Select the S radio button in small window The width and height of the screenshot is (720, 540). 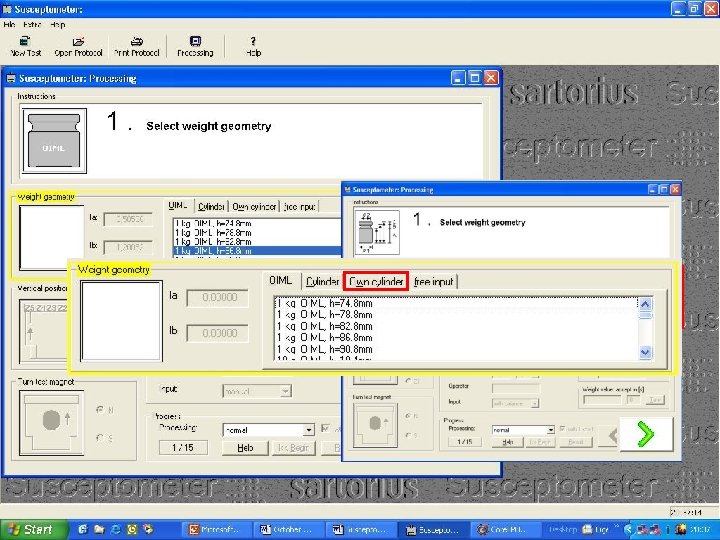click(408, 435)
